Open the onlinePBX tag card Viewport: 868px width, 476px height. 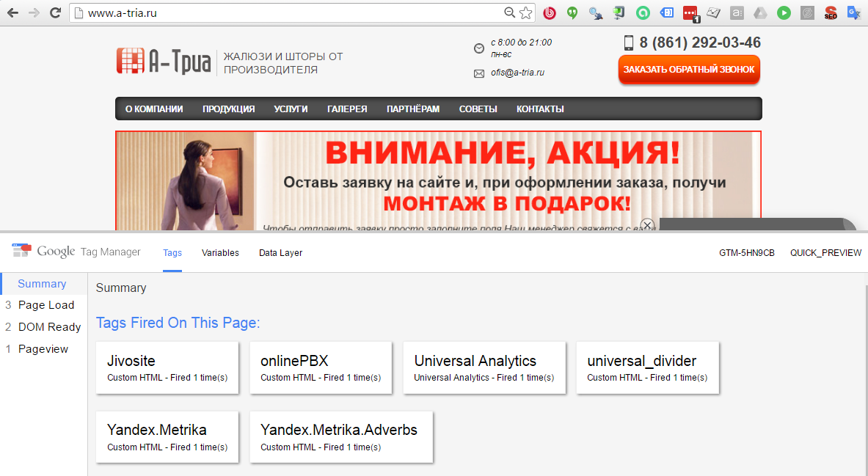pos(321,368)
